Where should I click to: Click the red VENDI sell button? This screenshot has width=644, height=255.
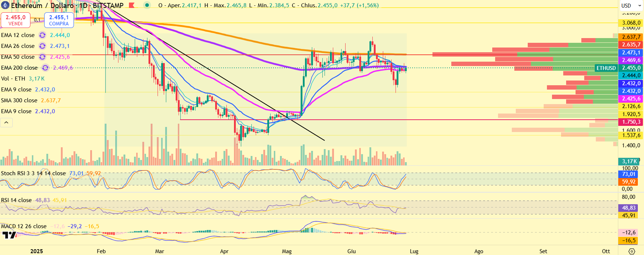pos(16,20)
